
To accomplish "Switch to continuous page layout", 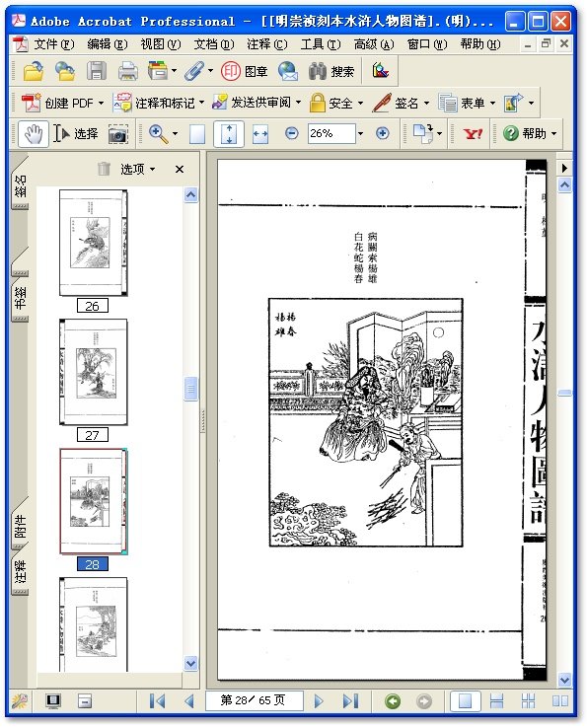I will [496, 700].
